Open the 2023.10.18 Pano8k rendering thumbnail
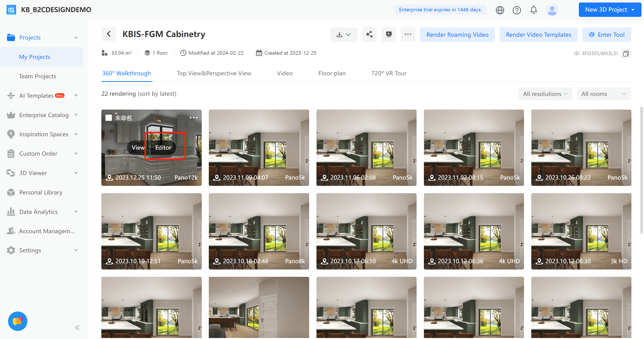The image size is (644, 339). pos(259,231)
